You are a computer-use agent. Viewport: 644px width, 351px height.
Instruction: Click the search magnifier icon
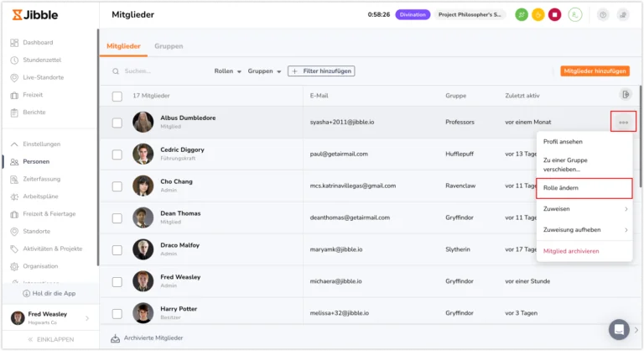[116, 71]
